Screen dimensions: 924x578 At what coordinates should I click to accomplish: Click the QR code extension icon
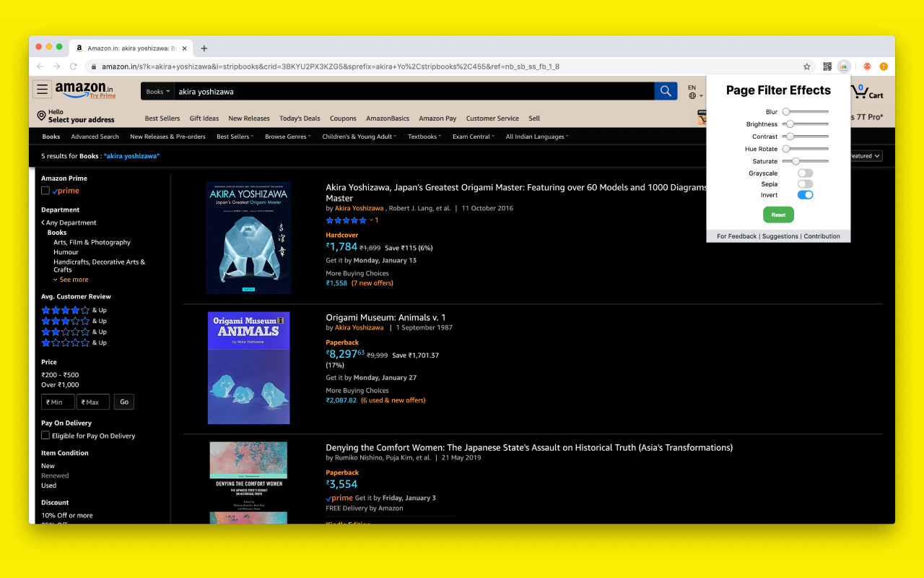[827, 66]
